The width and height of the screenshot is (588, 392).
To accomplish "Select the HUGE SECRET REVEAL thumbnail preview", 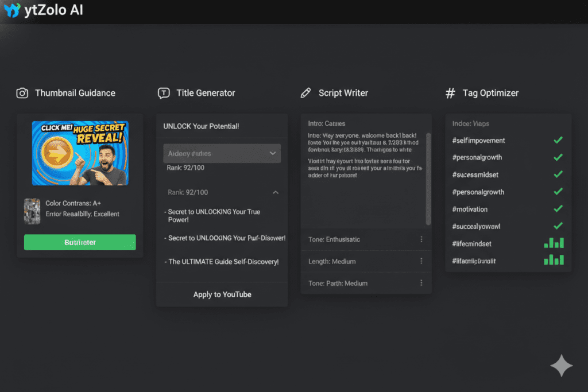I will click(x=80, y=153).
